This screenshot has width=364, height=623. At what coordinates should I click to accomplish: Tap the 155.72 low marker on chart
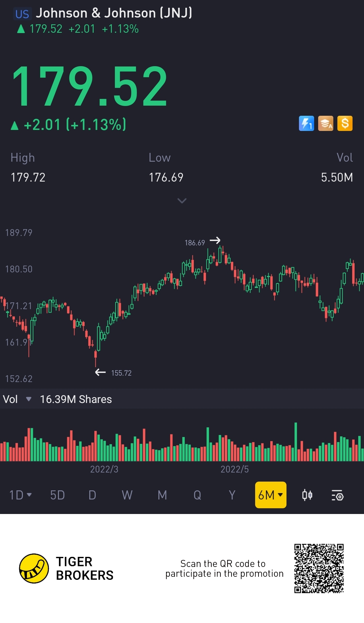(121, 373)
